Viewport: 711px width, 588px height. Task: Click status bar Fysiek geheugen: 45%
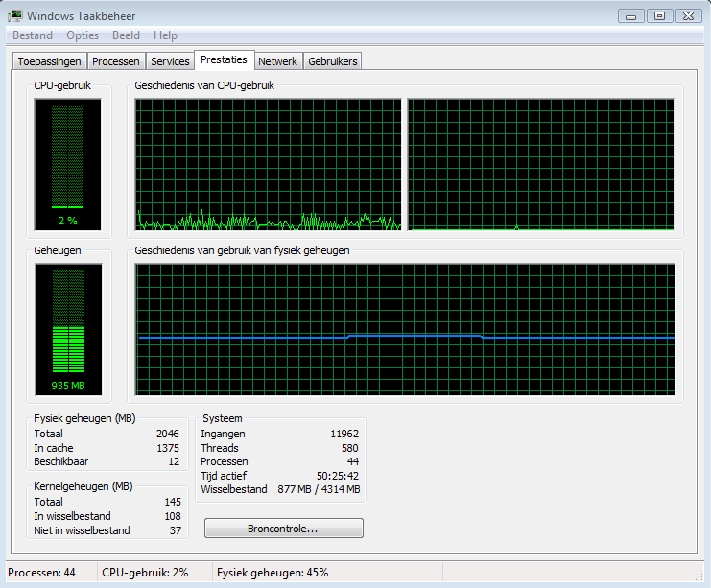coord(273,573)
